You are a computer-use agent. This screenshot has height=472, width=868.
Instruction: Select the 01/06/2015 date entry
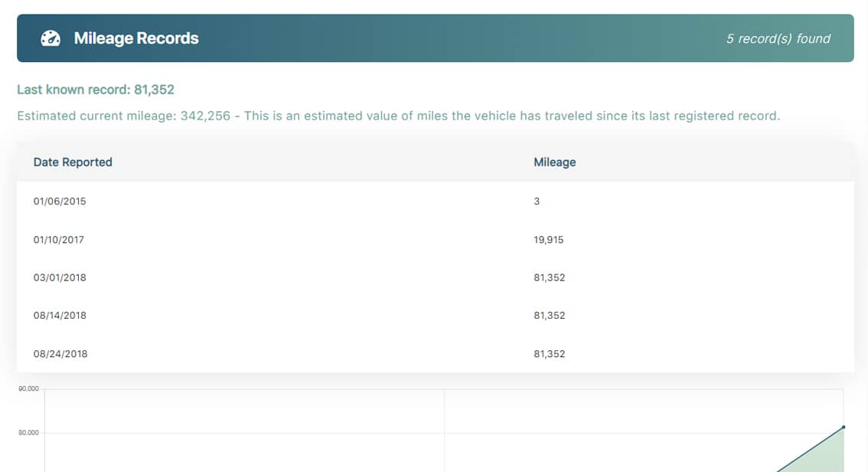click(60, 202)
